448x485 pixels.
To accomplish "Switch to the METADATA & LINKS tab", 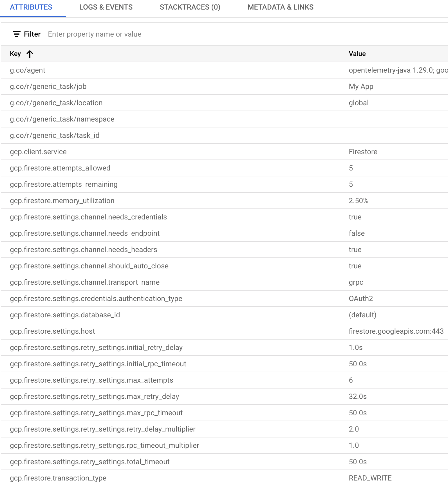I will click(x=281, y=7).
